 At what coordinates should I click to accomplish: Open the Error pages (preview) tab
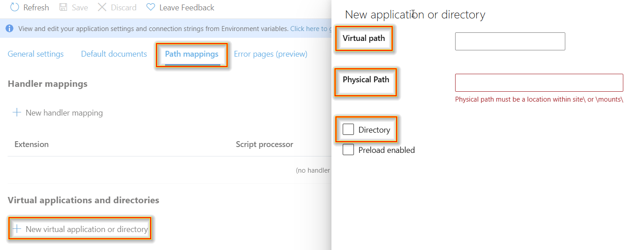tap(270, 54)
